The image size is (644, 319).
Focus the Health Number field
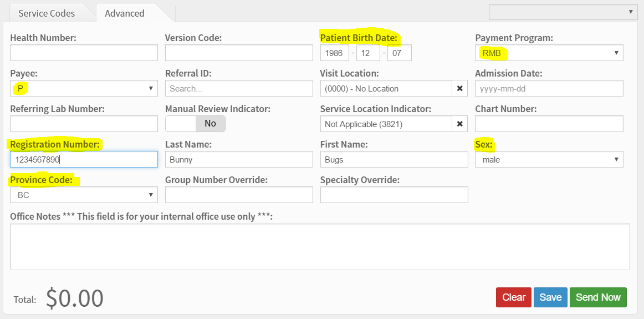pyautogui.click(x=84, y=53)
